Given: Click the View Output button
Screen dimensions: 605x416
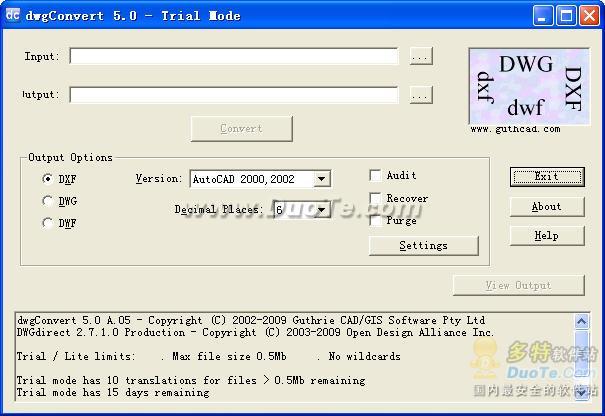Looking at the screenshot, I should point(519,286).
